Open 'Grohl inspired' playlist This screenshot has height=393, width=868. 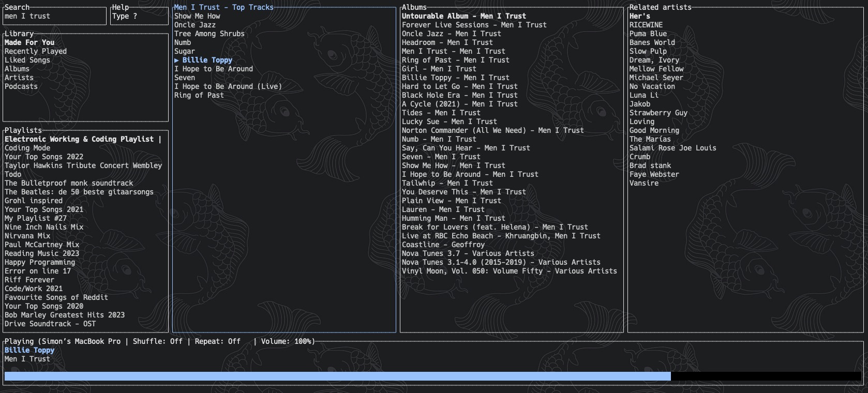pyautogui.click(x=34, y=201)
